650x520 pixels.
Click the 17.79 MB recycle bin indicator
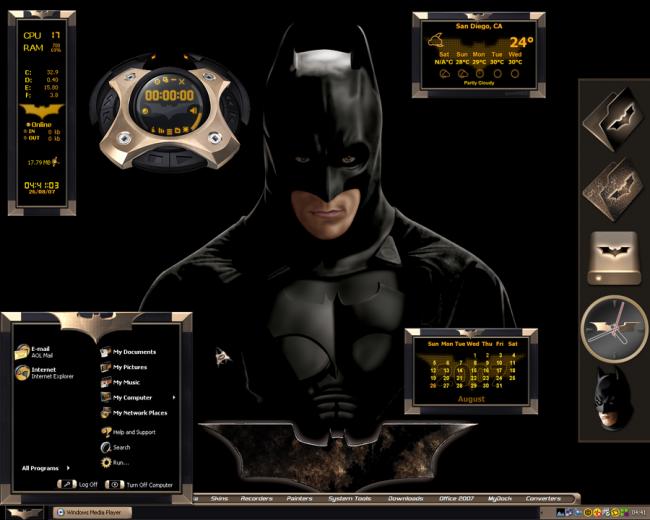coord(43,162)
